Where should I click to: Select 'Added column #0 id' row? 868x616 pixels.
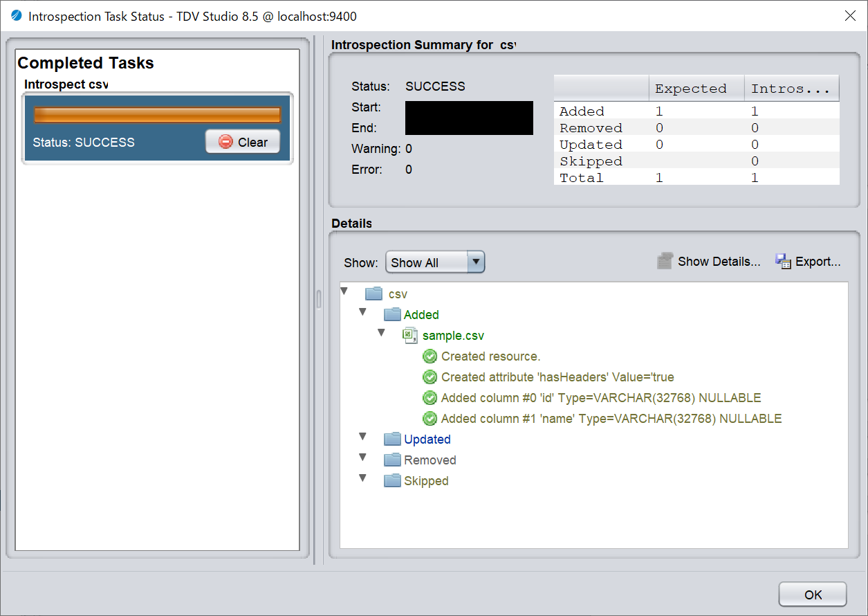click(x=601, y=398)
